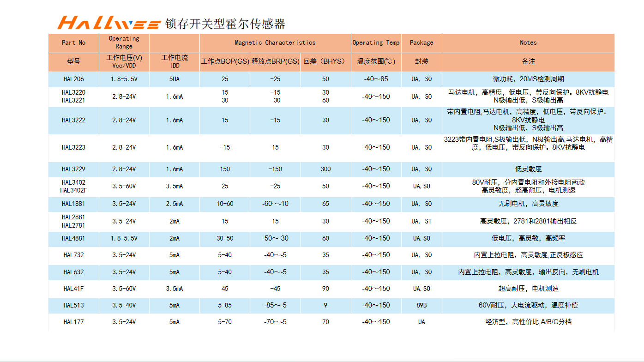This screenshot has height=362, width=644.
Task: Click the note 60V耐压, 大电流驱动, 温度补偿
Action: 528,305
